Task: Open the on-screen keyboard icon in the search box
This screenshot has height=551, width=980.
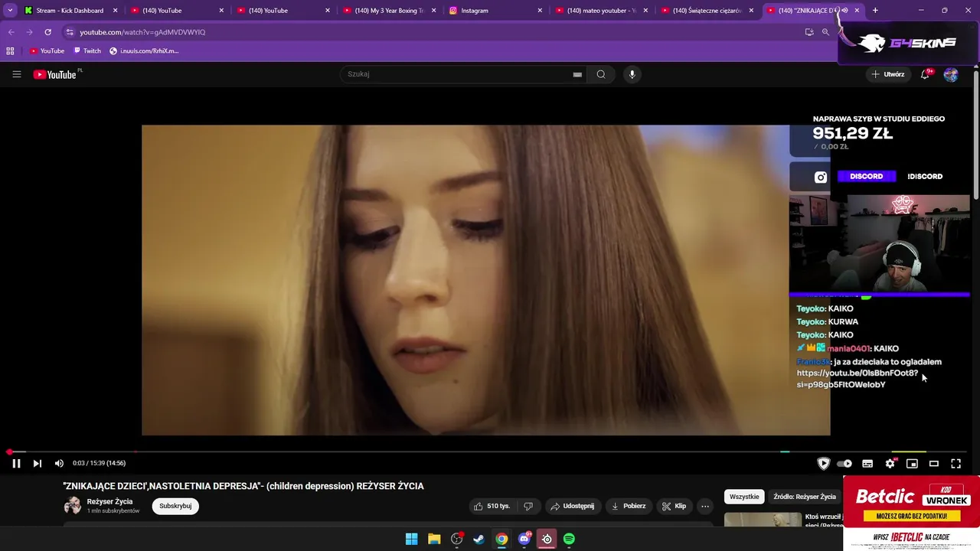Action: click(577, 74)
